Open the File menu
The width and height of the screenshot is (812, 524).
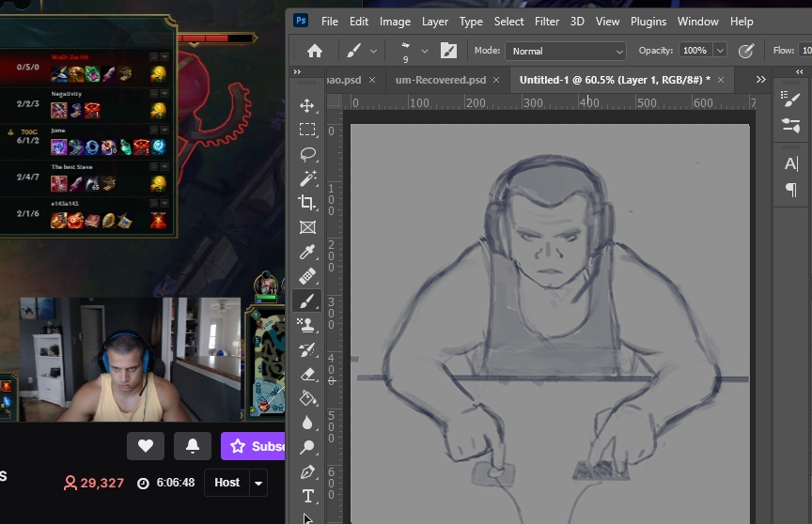point(329,22)
